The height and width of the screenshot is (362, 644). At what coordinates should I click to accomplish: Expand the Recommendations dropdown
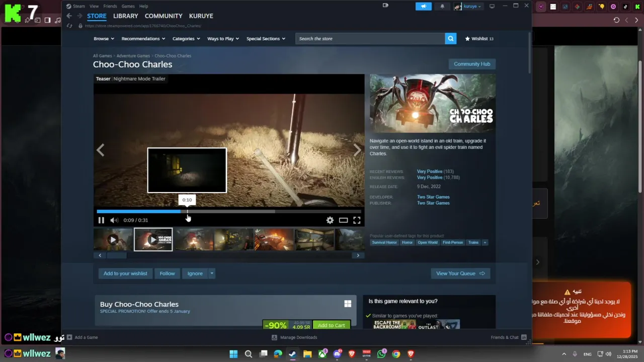(143, 39)
